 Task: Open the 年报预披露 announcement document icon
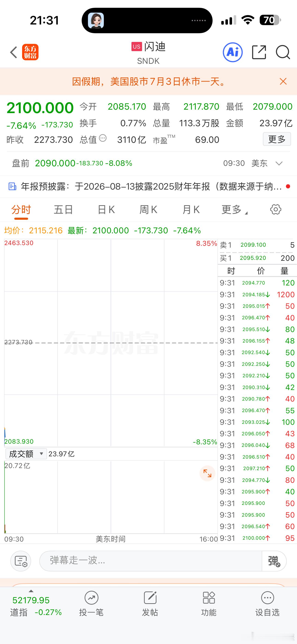pos(12,186)
